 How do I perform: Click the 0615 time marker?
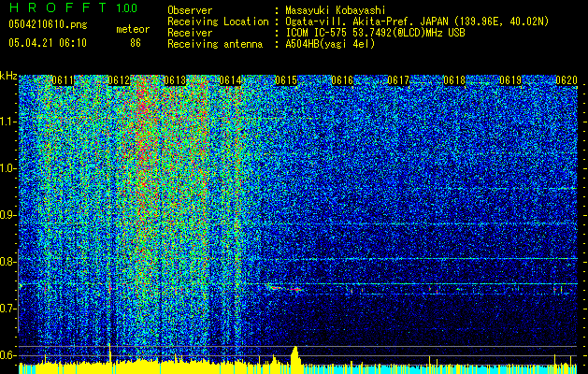pyautogui.click(x=286, y=80)
